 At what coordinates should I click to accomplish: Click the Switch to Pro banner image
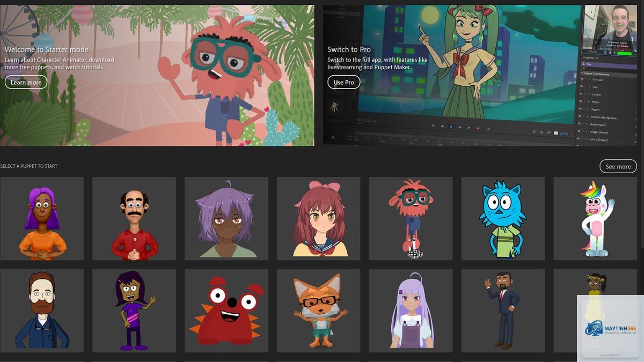pyautogui.click(x=480, y=76)
